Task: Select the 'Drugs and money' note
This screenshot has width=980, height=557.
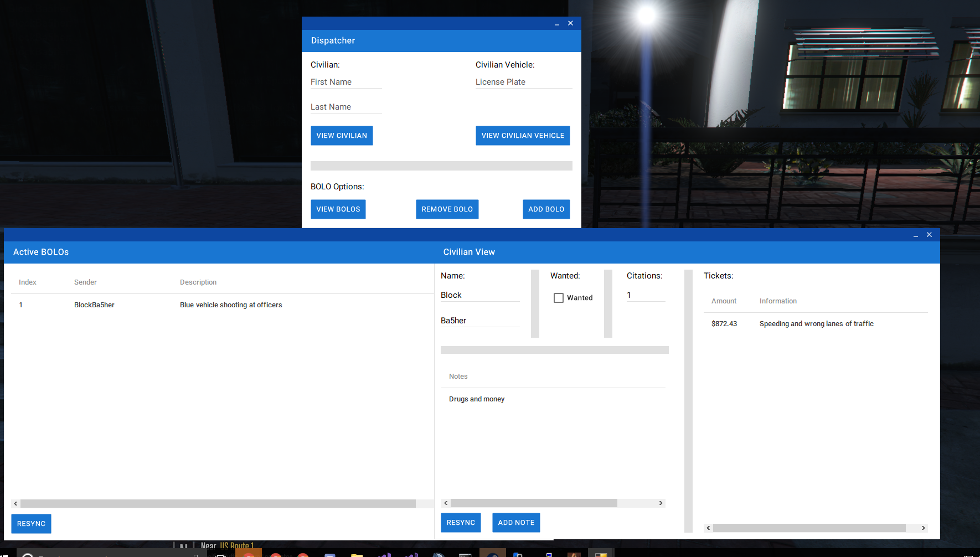Action: tap(477, 399)
